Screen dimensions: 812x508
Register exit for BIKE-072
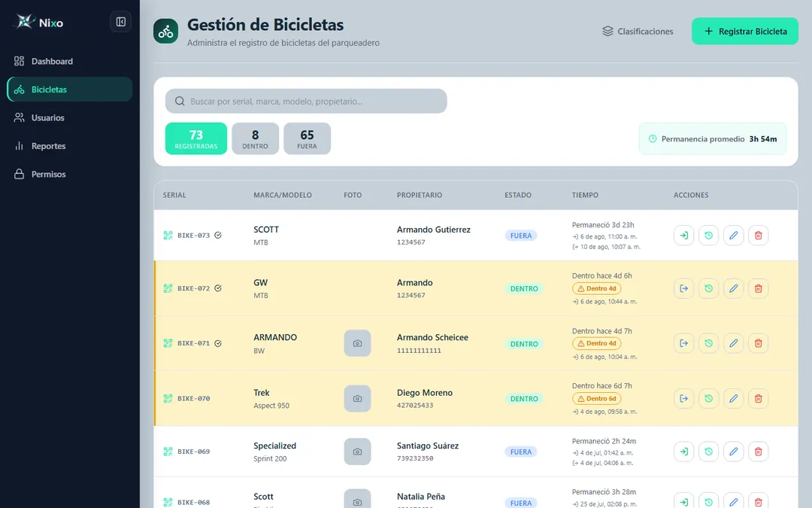tap(683, 288)
